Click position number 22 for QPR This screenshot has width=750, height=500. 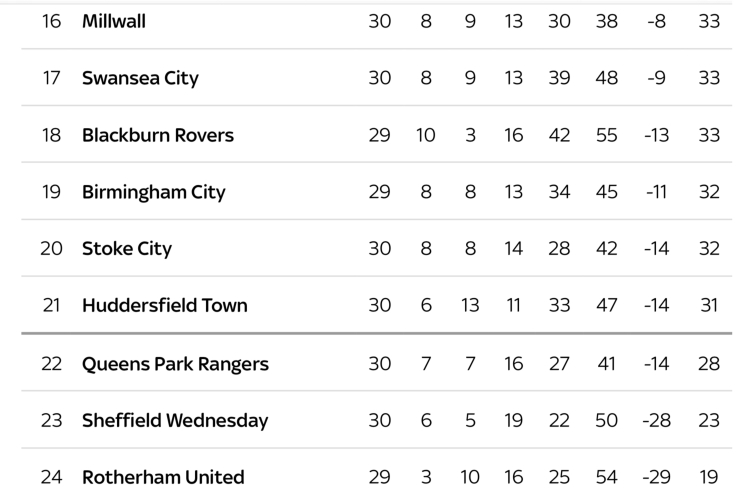coord(51,364)
